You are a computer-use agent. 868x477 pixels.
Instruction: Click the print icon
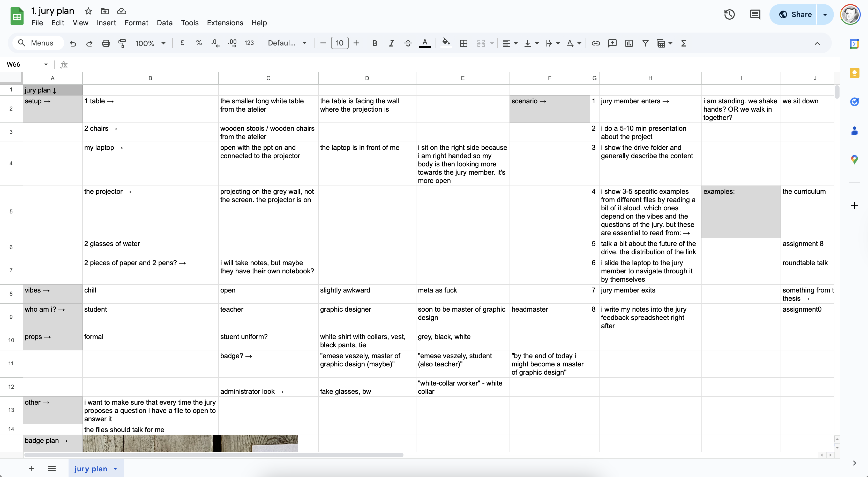click(x=106, y=43)
